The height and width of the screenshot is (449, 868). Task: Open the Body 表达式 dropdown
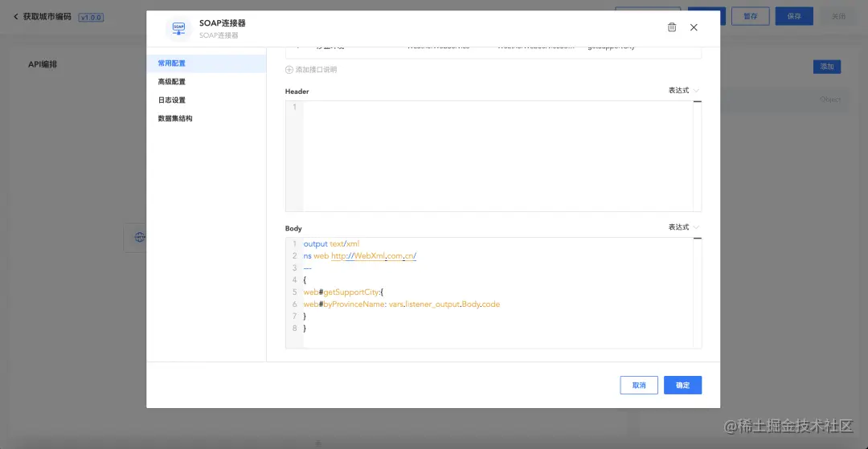[x=684, y=227]
